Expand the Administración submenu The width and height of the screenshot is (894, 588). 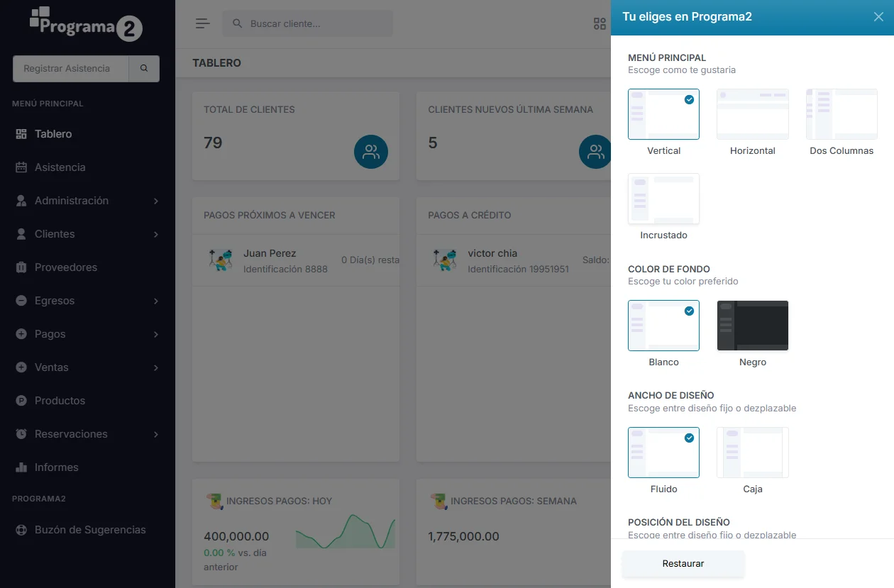coord(155,201)
